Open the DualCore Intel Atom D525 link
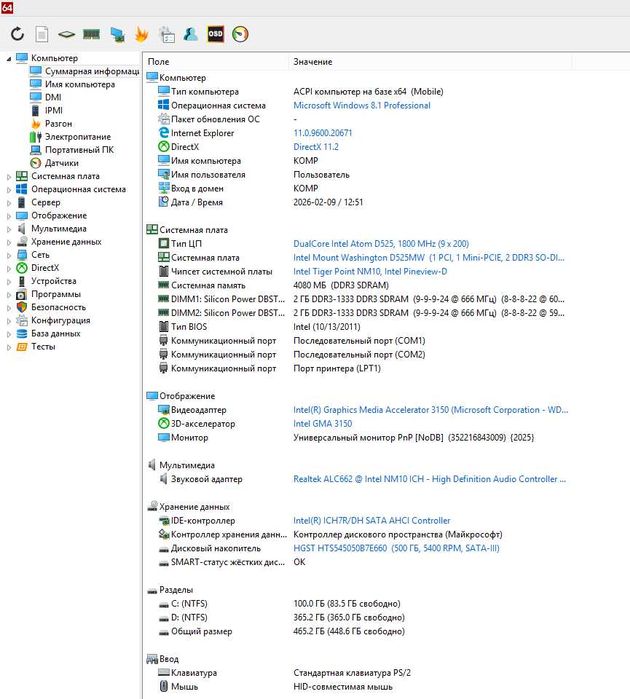The height and width of the screenshot is (699, 630). (x=381, y=244)
